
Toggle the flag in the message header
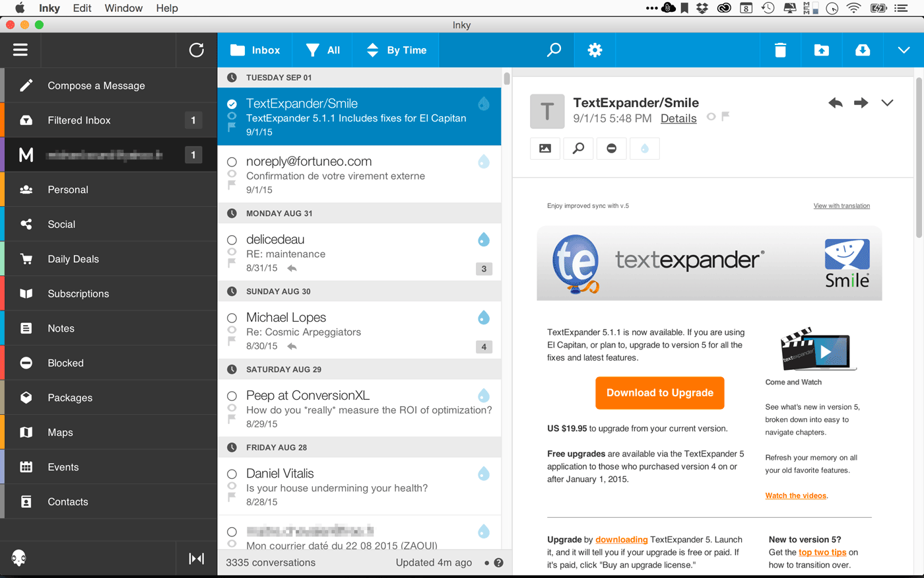coord(725,117)
